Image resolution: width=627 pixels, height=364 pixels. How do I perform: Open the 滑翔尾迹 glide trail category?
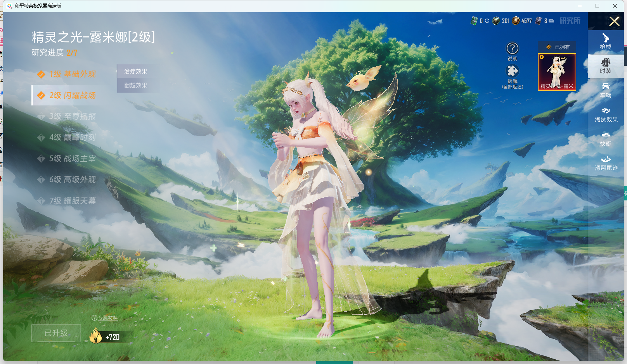606,163
